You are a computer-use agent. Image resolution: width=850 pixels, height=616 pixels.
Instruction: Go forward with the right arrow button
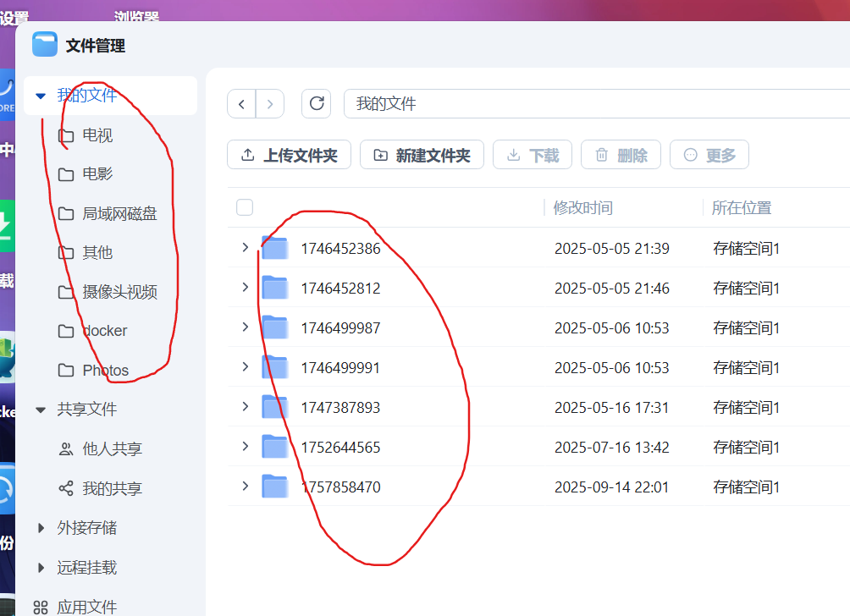click(270, 103)
